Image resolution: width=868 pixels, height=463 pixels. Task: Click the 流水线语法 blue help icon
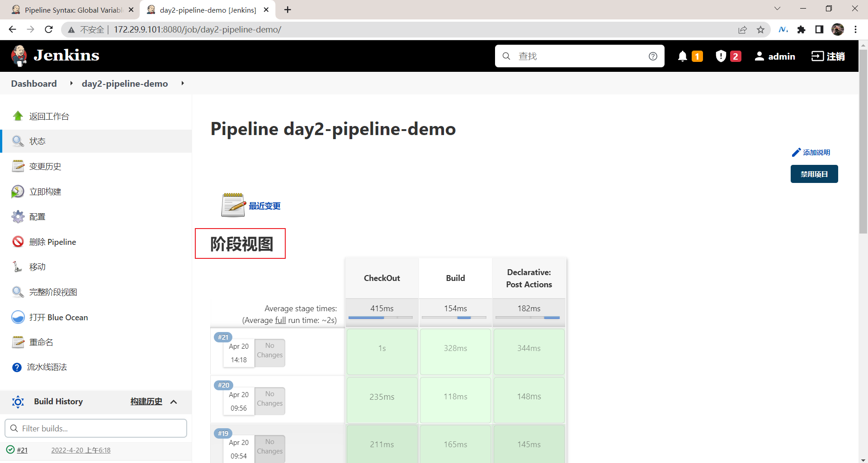(17, 367)
